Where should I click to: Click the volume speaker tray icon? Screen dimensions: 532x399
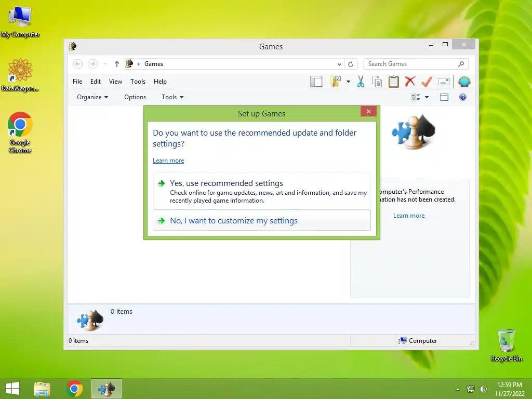click(483, 389)
